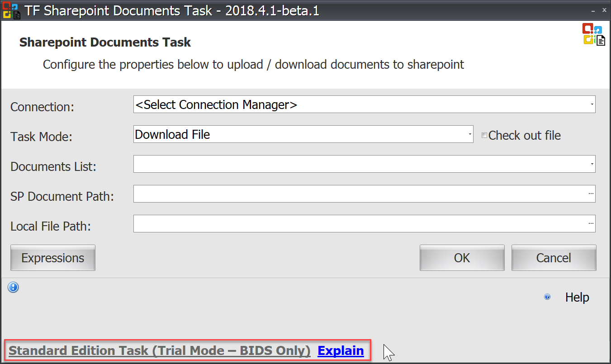This screenshot has height=364, width=611.
Task: Click the browse ellipsis for SP Document Path
Action: click(591, 194)
